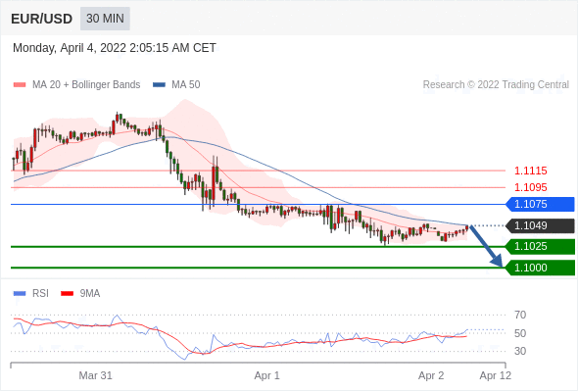Click the pink MA 20 Bollinger swatch
This screenshot has width=578, height=392.
click(20, 85)
